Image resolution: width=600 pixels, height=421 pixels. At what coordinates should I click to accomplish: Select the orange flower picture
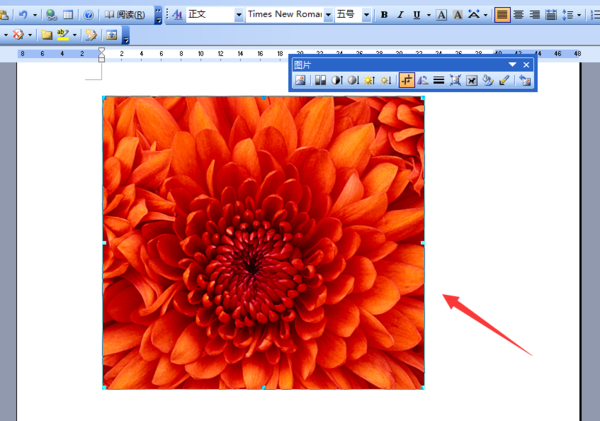coord(263,243)
